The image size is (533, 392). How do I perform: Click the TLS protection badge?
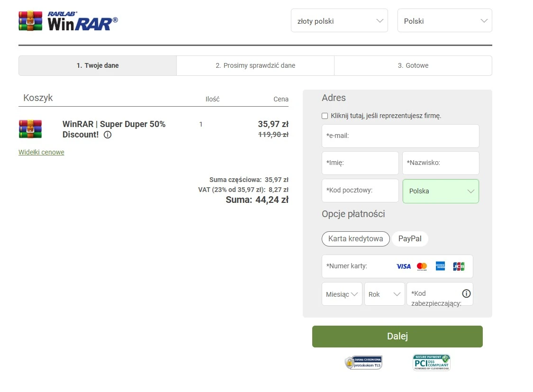point(363,362)
